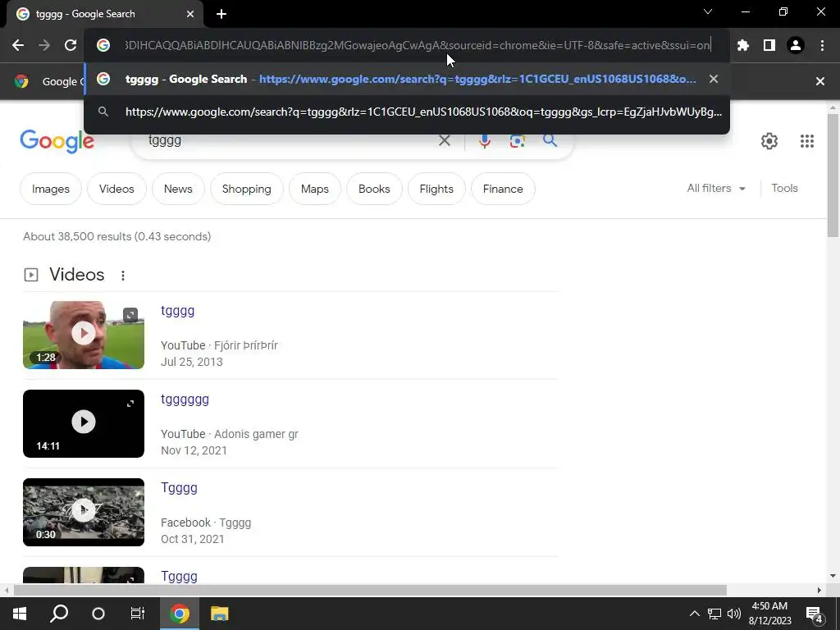The width and height of the screenshot is (840, 630).
Task: Select the tgggg - Google Search omnibox suggestion
Action: [406, 79]
